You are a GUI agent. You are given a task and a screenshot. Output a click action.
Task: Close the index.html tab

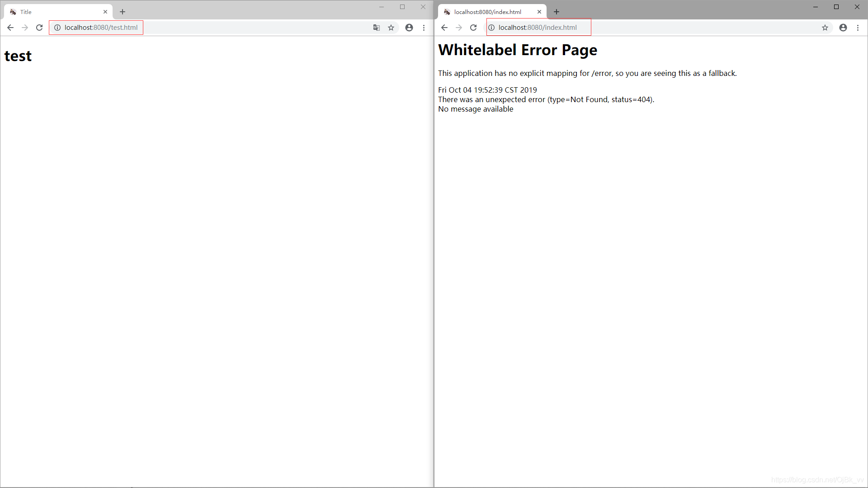(x=539, y=12)
